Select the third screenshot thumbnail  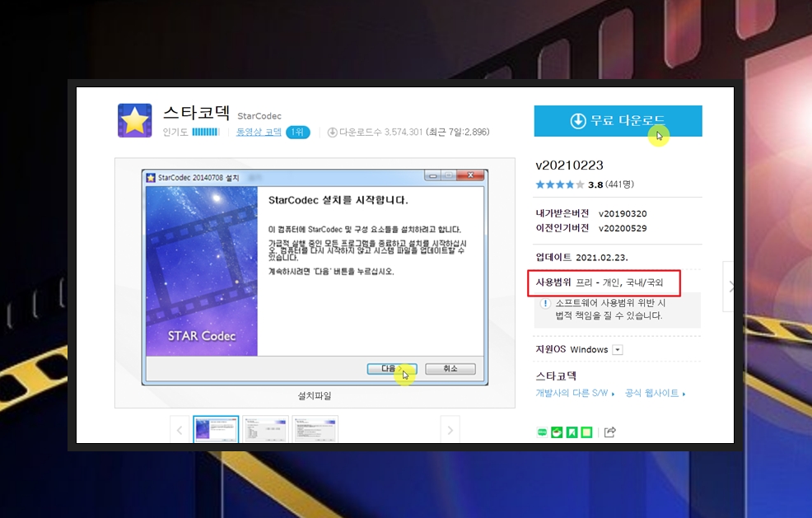coord(315,429)
